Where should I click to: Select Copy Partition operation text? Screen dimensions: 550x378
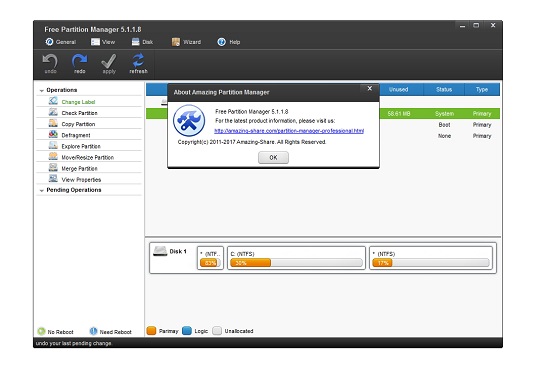(78, 124)
